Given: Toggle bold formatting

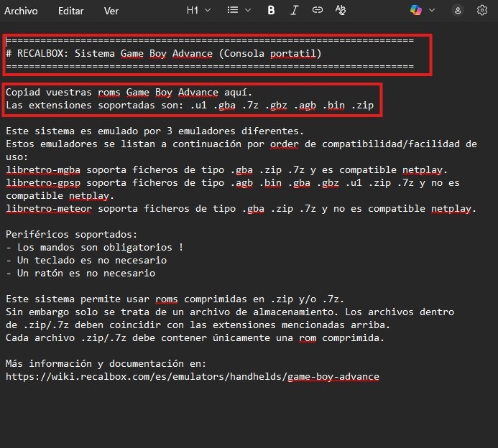Looking at the screenshot, I should click(x=271, y=10).
